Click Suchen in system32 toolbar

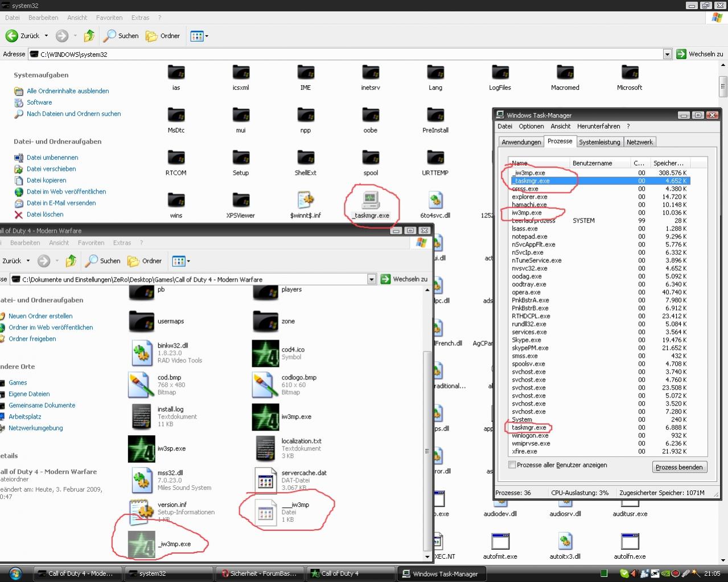point(121,36)
